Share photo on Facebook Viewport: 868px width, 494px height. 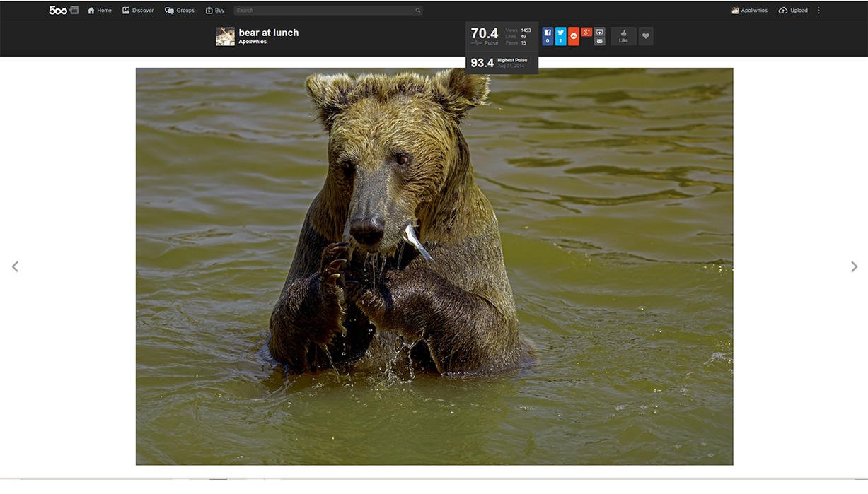(x=548, y=36)
